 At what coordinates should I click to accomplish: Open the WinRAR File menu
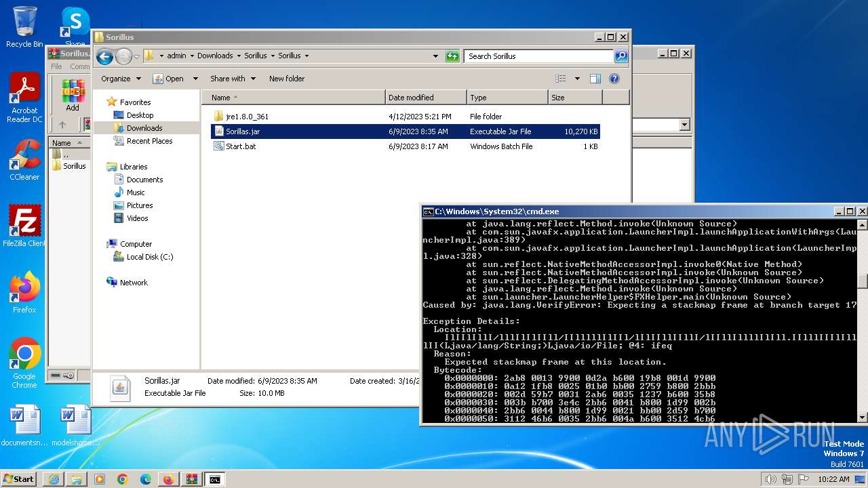tap(57, 66)
